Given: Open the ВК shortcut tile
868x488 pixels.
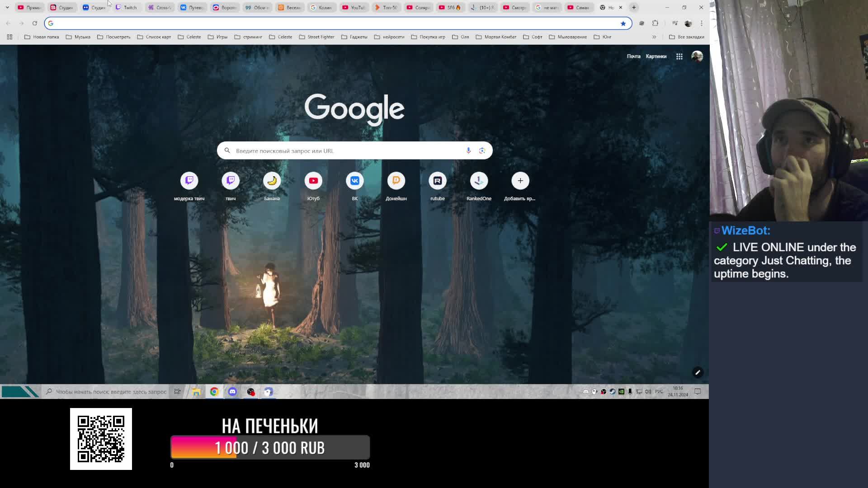Looking at the screenshot, I should pos(355,181).
